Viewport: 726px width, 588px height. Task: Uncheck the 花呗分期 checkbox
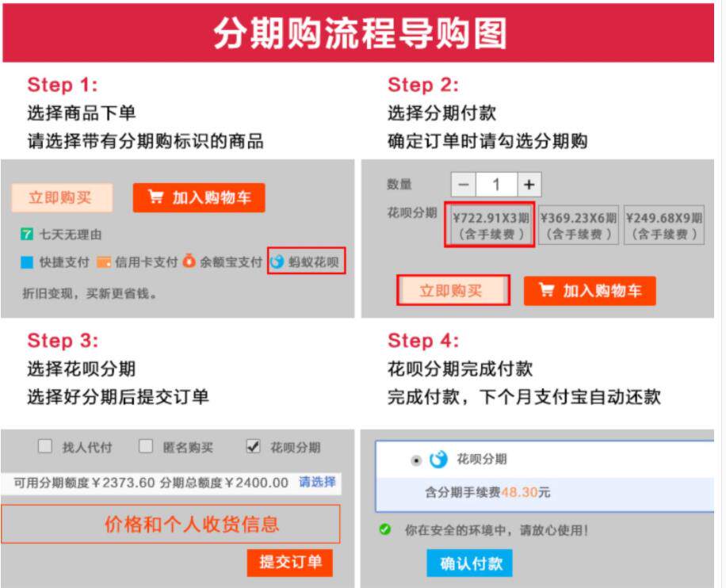254,446
